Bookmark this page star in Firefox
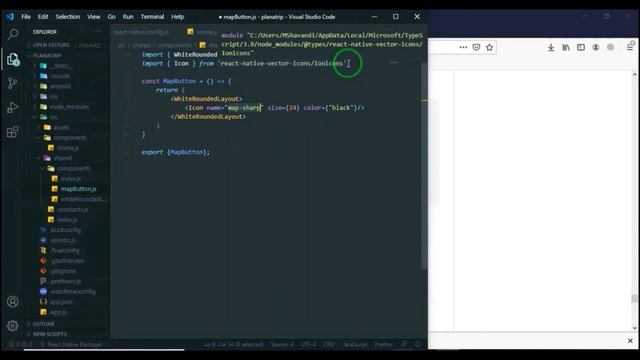Screen dimensions: 640x360 tap(489, 47)
